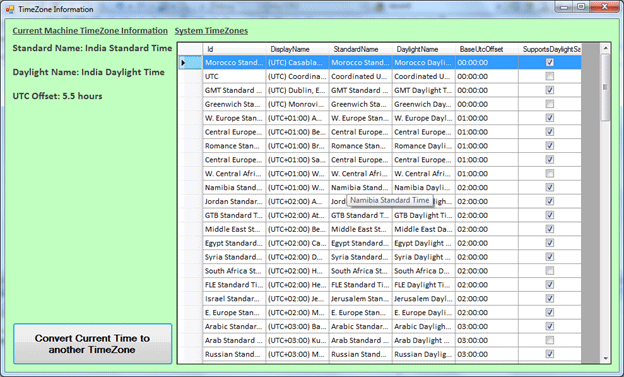Select DisplayName cell '(UTC) Dublin, E...'
This screenshot has width=624, height=377.
(297, 90)
